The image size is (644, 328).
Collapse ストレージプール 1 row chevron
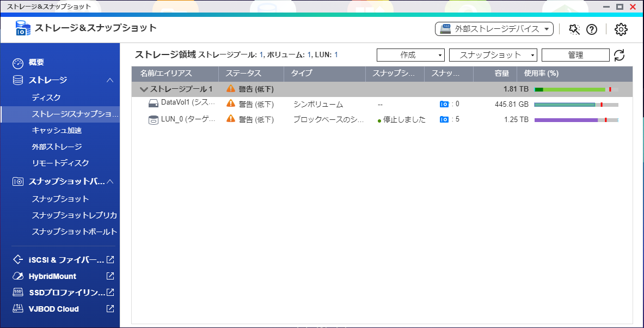(x=144, y=89)
